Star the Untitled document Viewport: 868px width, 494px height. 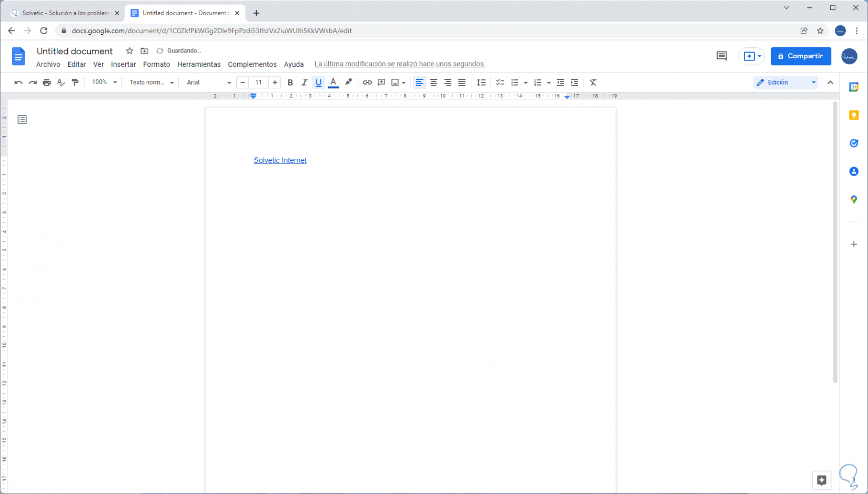pos(129,51)
